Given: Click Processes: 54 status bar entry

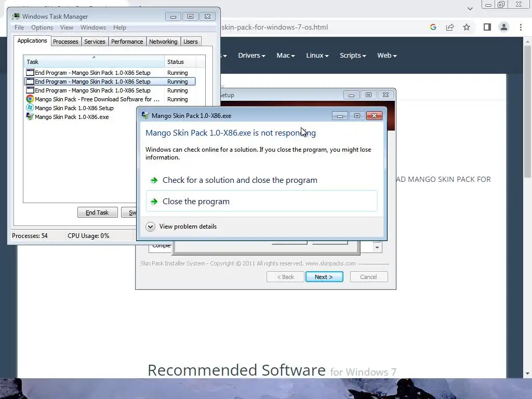Looking at the screenshot, I should 30,236.
